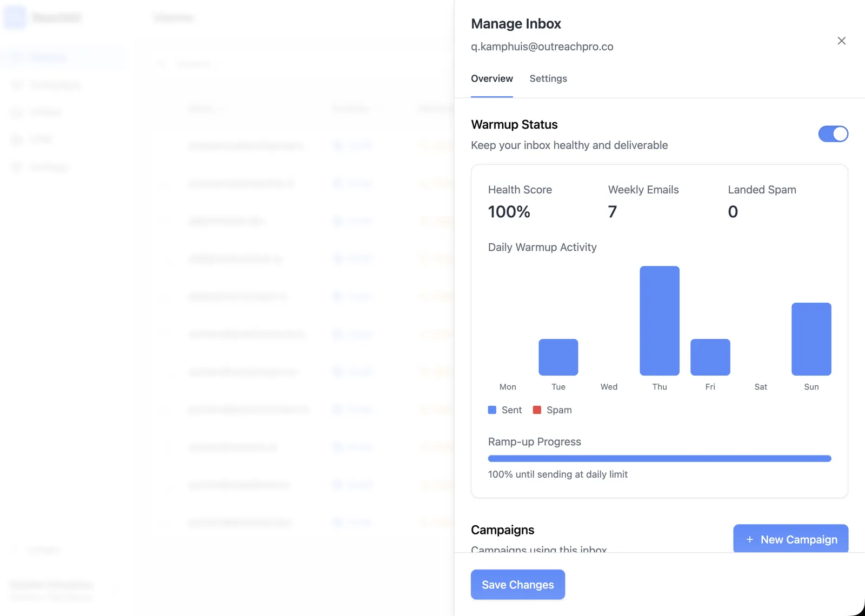Click 'Keep your inbox healthy and deliverable' text
865x616 pixels.
569,145
